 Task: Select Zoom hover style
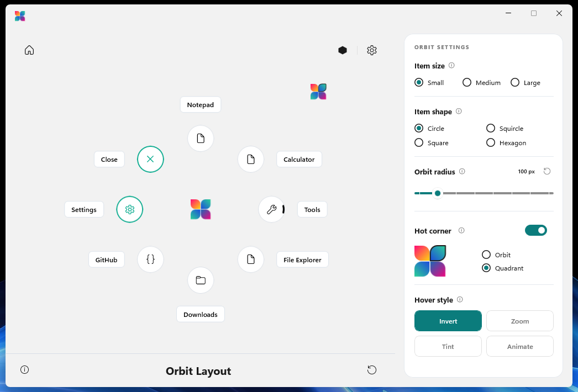coord(520,321)
